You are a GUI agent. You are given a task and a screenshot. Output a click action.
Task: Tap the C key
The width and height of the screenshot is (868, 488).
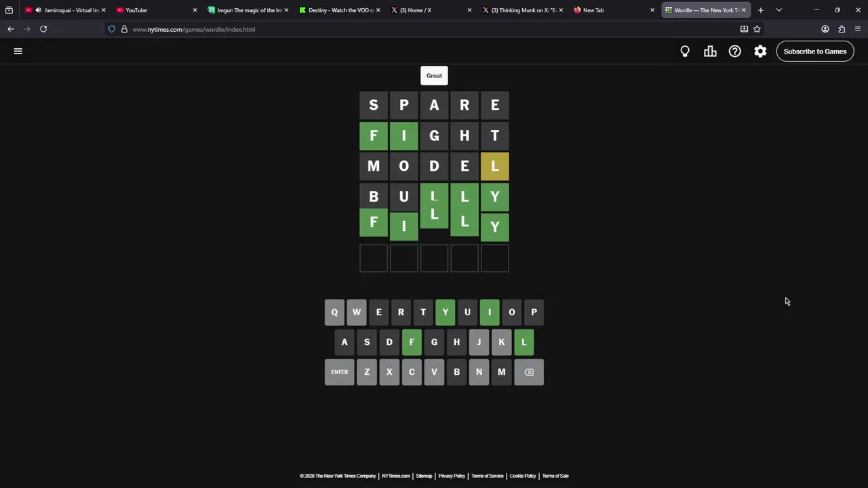pos(412,372)
